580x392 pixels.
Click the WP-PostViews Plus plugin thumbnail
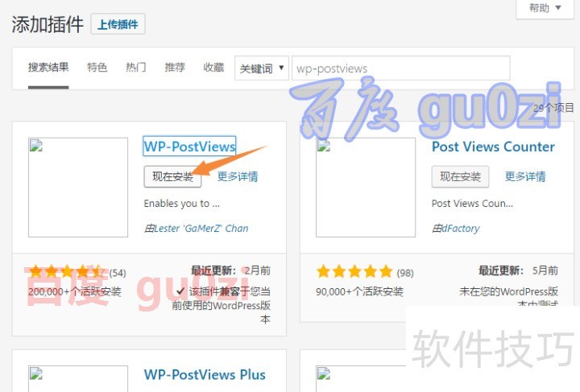[78, 378]
